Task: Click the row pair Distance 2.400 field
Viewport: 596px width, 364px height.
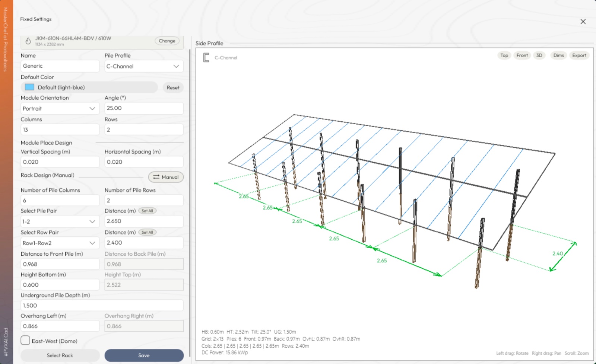Action: click(x=144, y=243)
